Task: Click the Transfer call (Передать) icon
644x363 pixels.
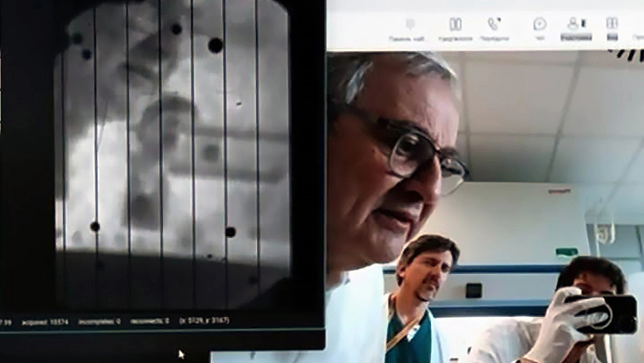Action: tap(494, 25)
